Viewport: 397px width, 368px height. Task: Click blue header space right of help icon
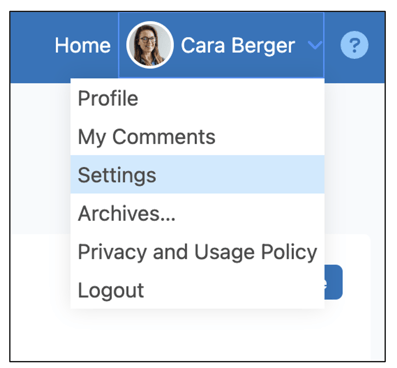click(377, 47)
